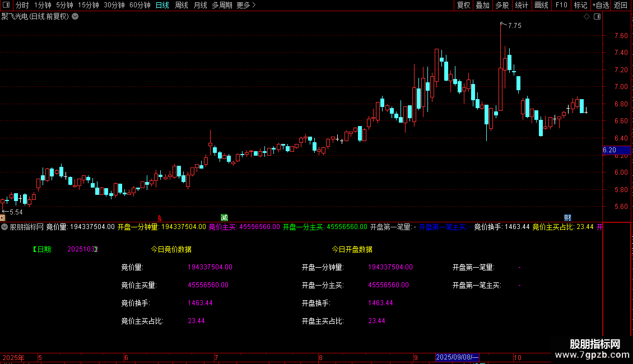
Task: Select the 5分钟 period tab
Action: (64, 5)
